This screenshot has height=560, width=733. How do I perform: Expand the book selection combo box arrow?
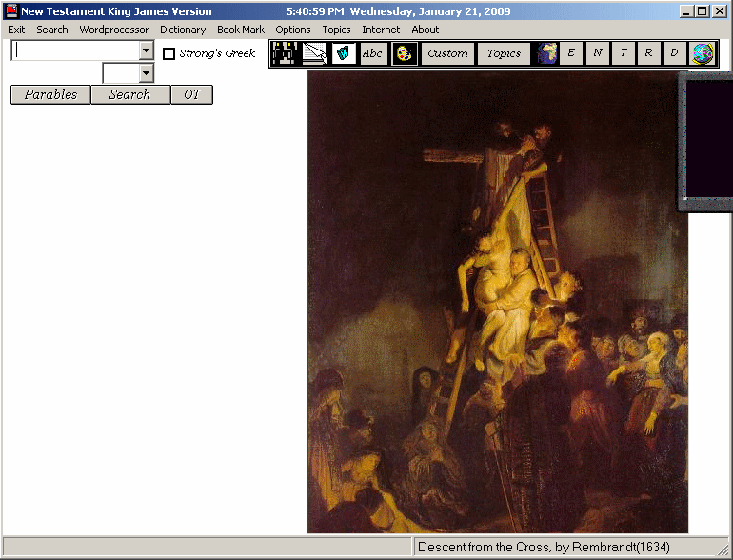click(x=147, y=50)
